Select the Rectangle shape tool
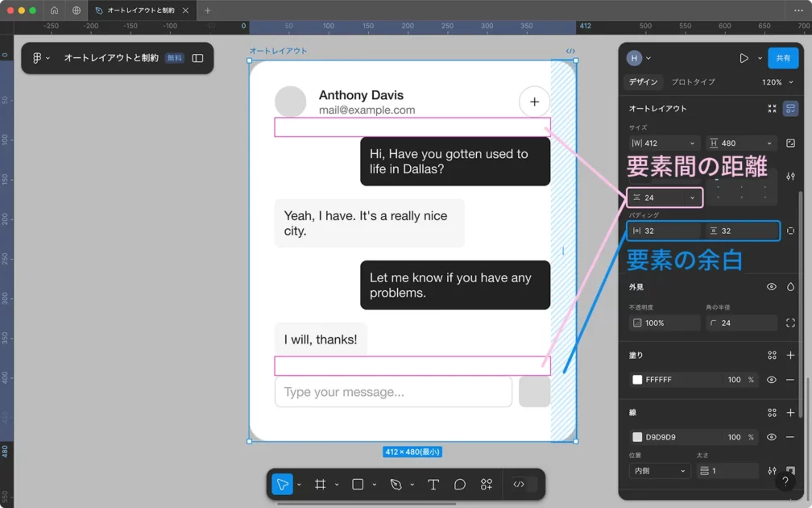812x508 pixels. (358, 485)
